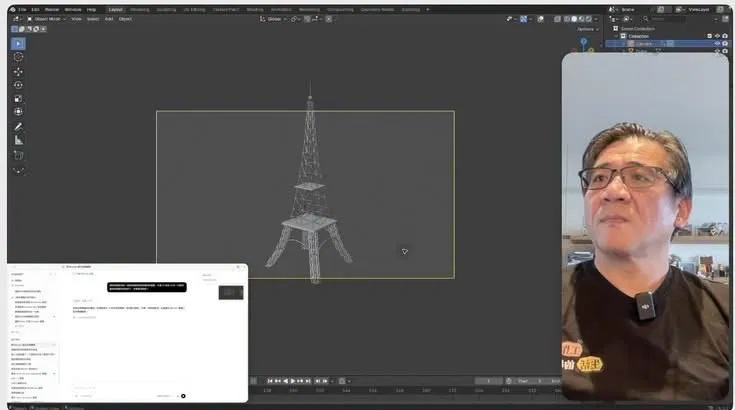735x410 pixels.
Task: Open the Options dropdown in viewport
Action: click(x=588, y=29)
